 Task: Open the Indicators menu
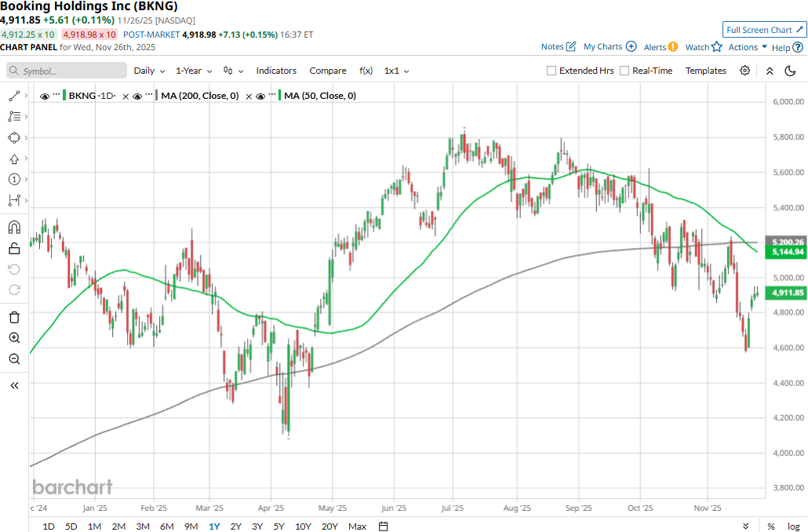276,71
